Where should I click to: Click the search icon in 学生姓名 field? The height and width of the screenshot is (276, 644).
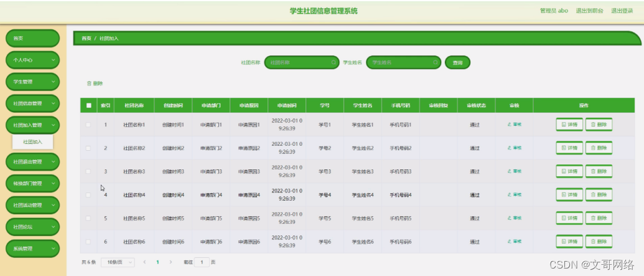436,62
